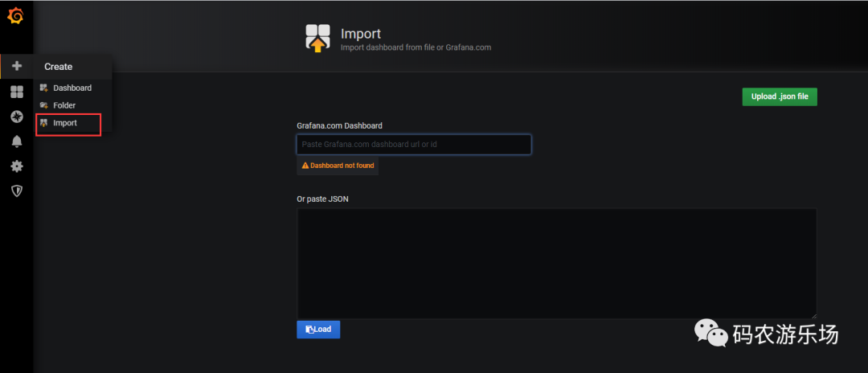Click the Dashboard not found warning
868x373 pixels.
(x=338, y=166)
